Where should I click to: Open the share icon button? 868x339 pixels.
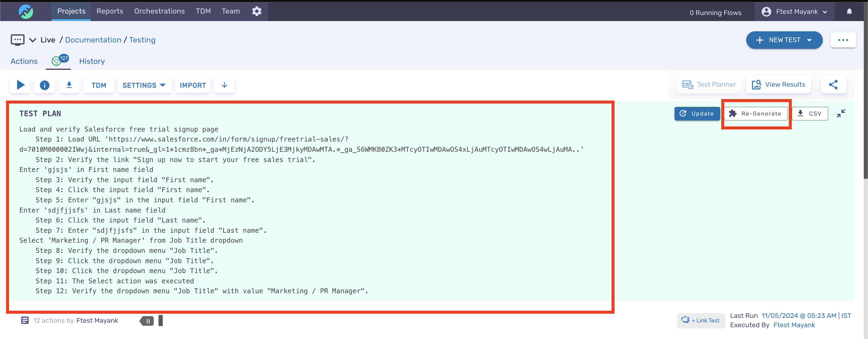(x=833, y=85)
